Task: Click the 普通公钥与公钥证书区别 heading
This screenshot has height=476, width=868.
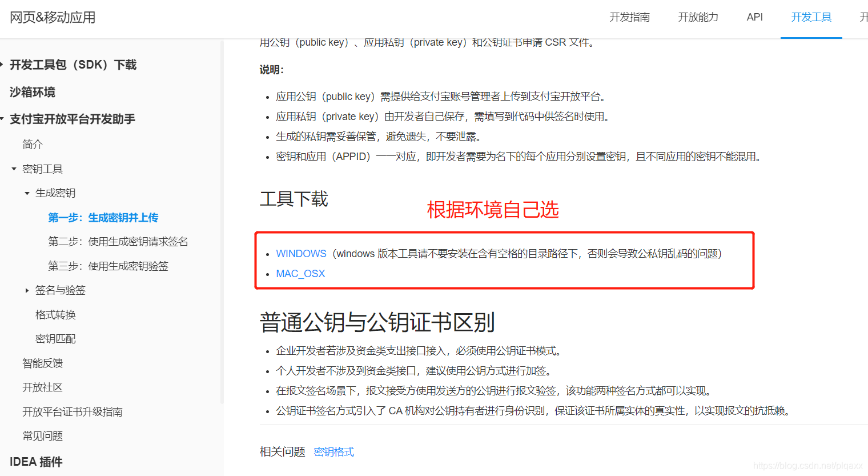Action: (377, 322)
